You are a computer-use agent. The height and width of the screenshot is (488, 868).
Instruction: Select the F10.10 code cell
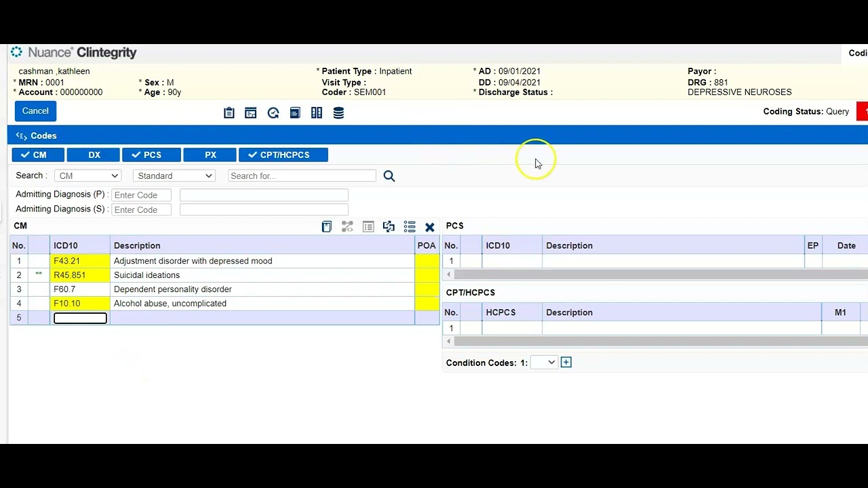(x=79, y=304)
